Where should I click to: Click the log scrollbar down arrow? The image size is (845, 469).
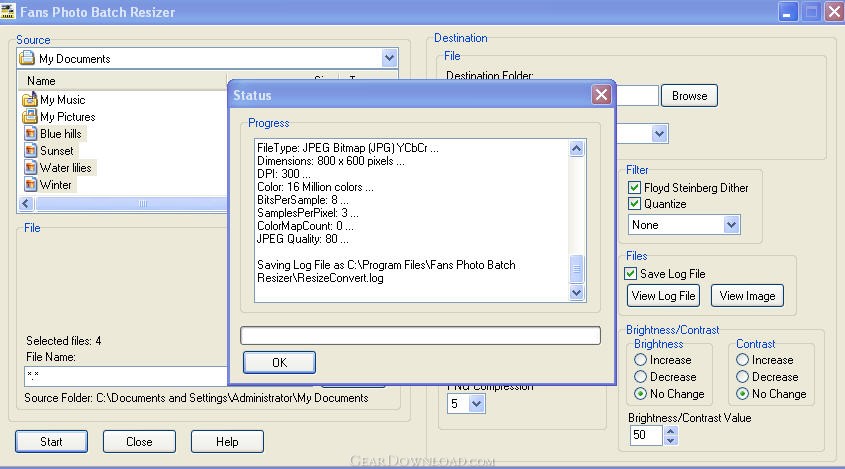(576, 293)
